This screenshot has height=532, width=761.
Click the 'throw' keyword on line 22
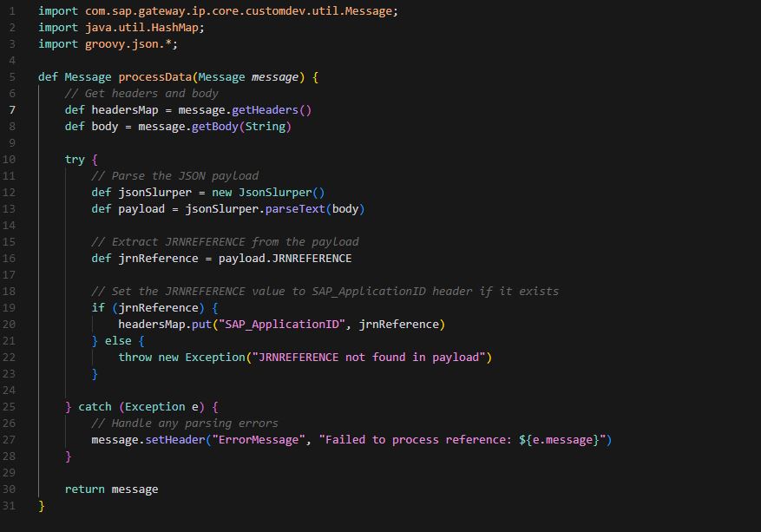(x=134, y=357)
